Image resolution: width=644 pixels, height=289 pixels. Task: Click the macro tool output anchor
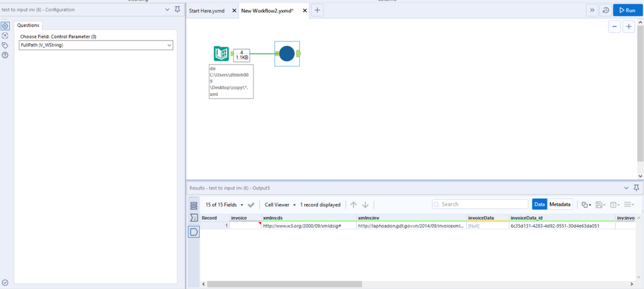click(298, 54)
